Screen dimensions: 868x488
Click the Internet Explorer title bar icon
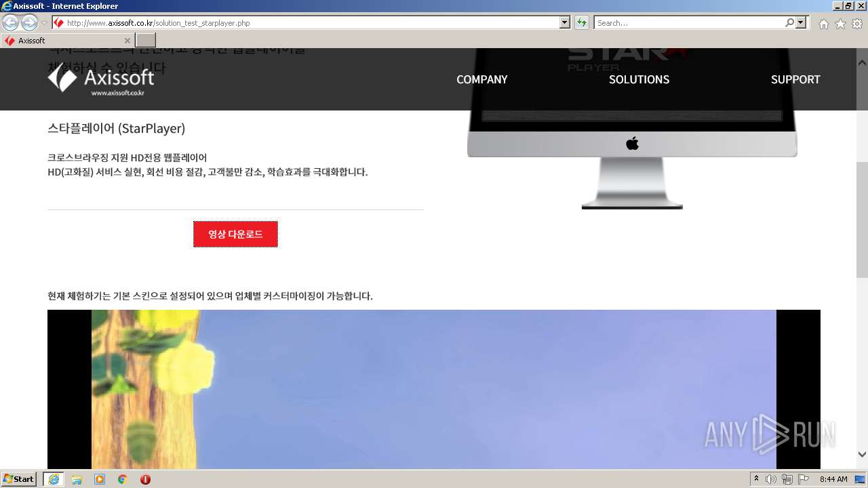[x=6, y=6]
